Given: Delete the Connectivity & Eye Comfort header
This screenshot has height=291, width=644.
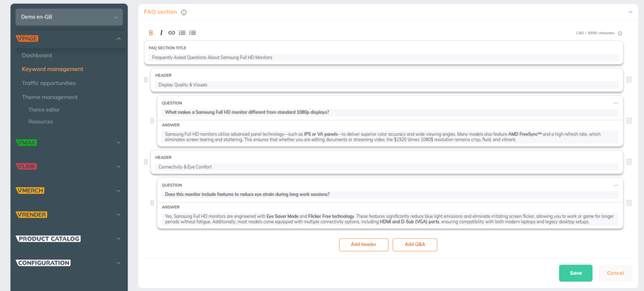Looking at the screenshot, I should tap(629, 163).
